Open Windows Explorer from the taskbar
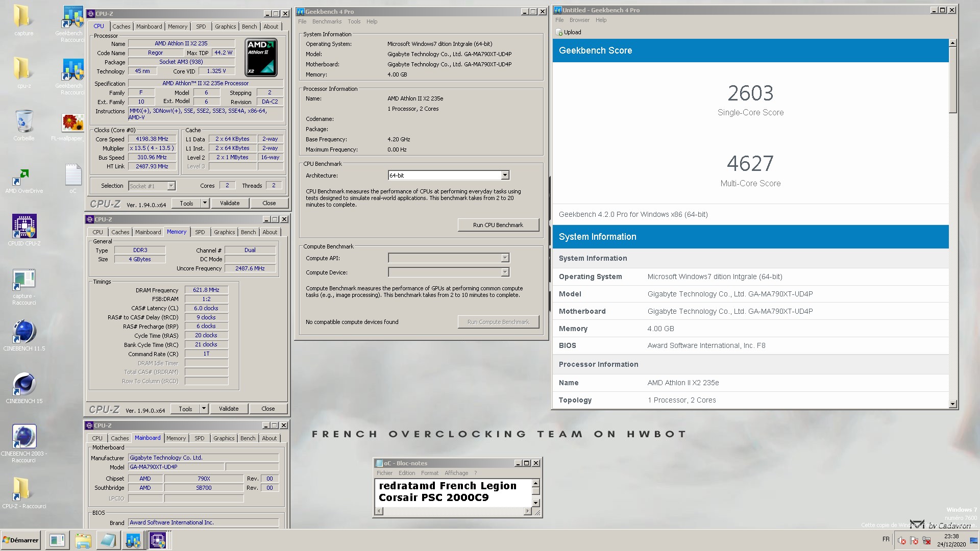Viewport: 980px width, 551px height. point(83,540)
